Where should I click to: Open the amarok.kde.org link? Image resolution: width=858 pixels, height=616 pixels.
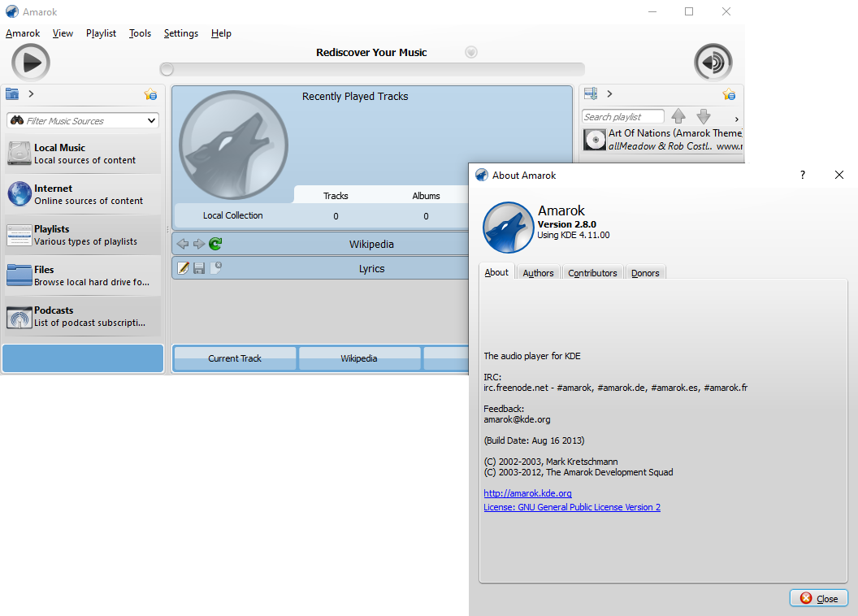tap(527, 493)
